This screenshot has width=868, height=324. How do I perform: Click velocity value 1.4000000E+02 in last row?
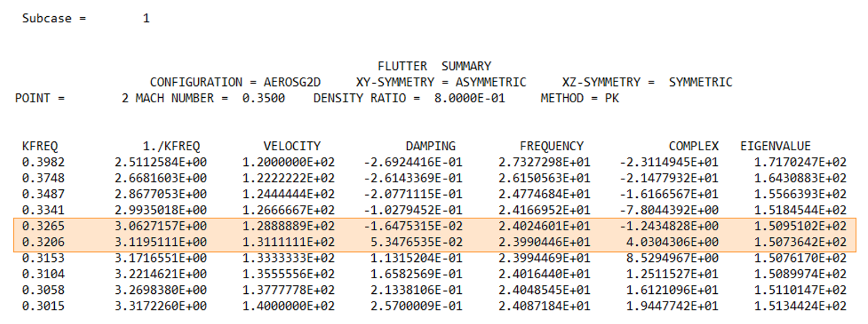(x=288, y=307)
